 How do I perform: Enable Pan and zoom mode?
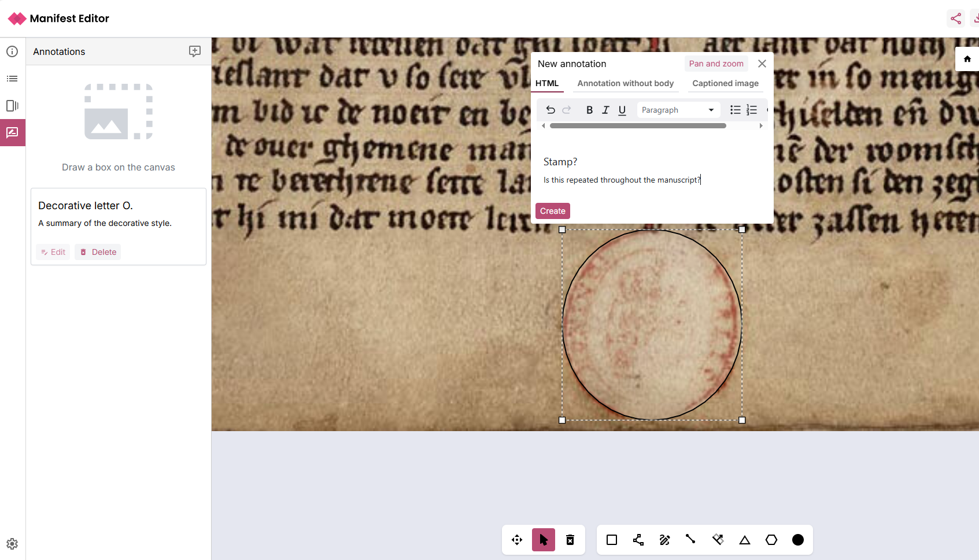pyautogui.click(x=716, y=64)
